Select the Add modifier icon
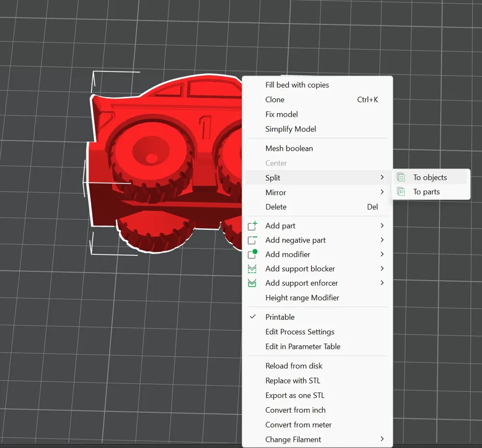 (253, 254)
